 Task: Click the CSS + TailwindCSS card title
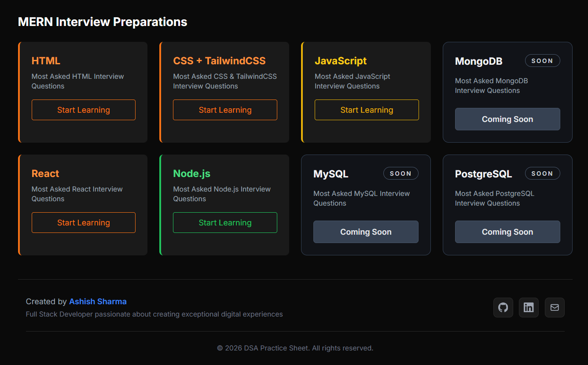tap(219, 61)
